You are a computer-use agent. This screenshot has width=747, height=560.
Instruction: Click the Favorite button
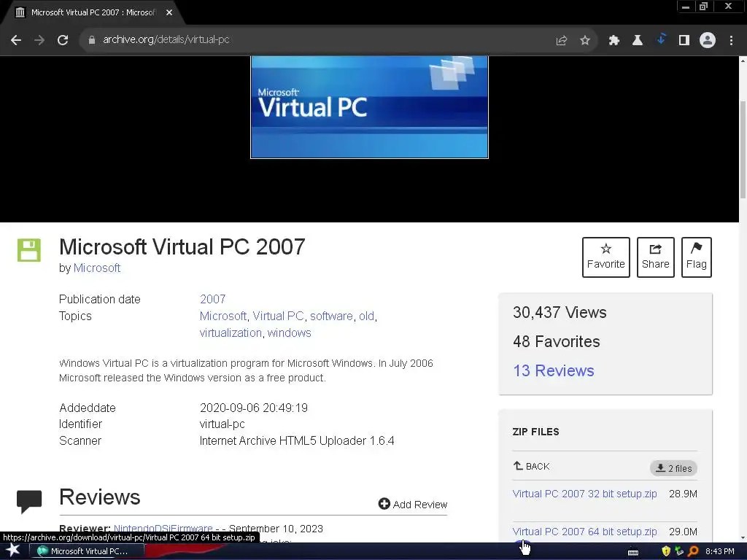pos(605,257)
